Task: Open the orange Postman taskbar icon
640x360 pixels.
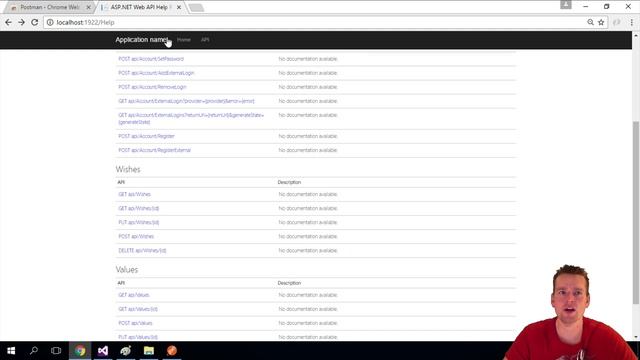Action: [x=172, y=351]
